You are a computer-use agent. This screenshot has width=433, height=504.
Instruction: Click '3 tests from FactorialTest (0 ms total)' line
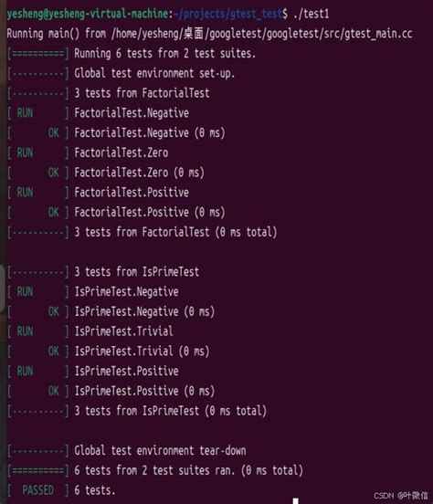175,232
